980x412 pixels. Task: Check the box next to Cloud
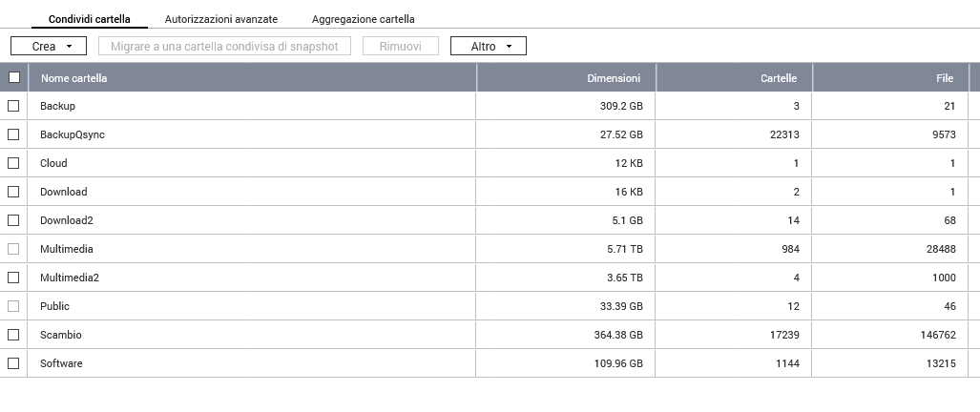coord(13,163)
